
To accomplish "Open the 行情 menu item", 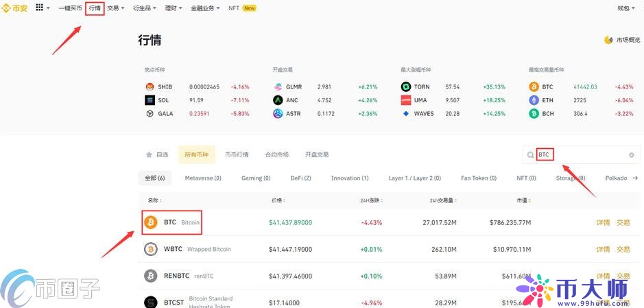I will click(95, 8).
